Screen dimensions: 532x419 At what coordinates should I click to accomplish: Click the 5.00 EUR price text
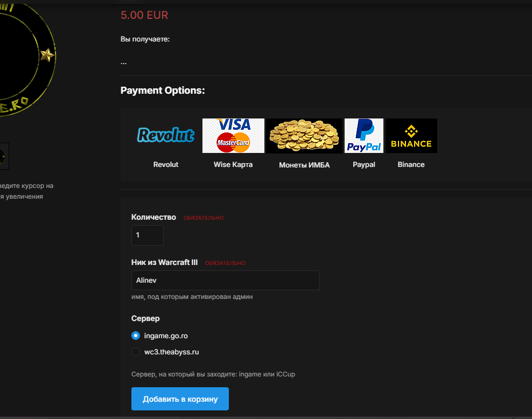[x=144, y=15]
